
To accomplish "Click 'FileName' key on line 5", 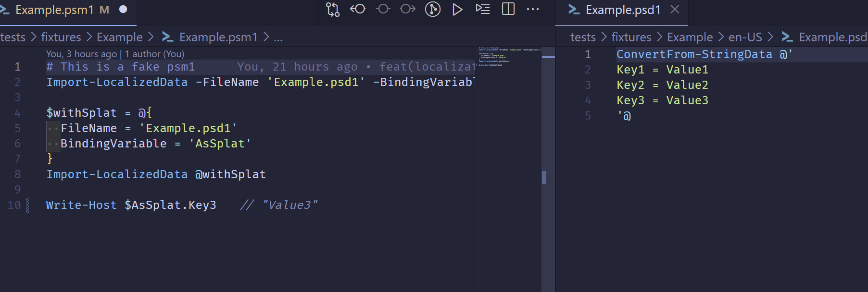I will pos(88,128).
